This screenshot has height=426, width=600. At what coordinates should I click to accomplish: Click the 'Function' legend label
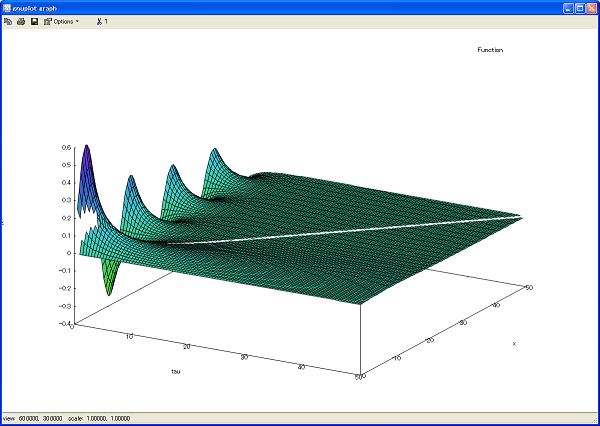point(490,50)
